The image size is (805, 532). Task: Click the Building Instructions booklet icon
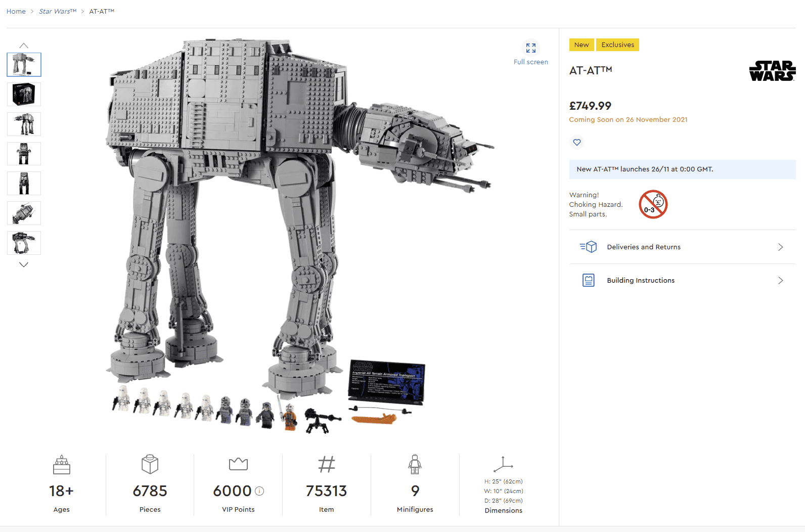pos(589,280)
